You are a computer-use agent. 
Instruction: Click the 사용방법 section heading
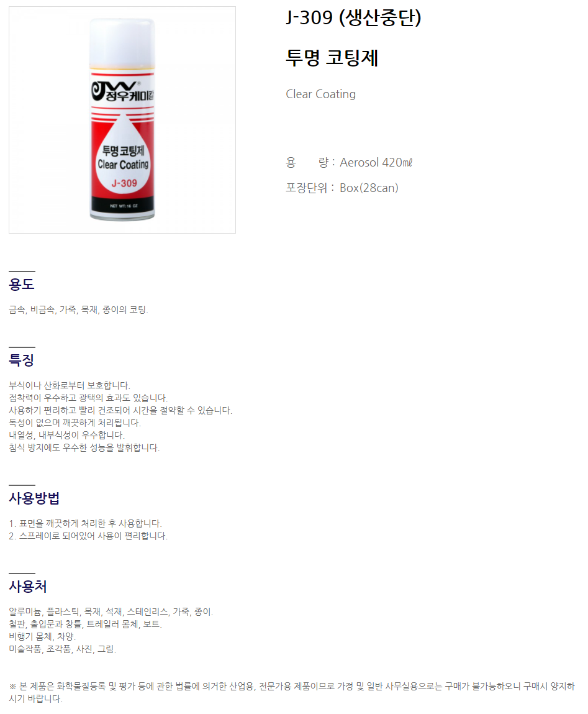[x=34, y=498]
